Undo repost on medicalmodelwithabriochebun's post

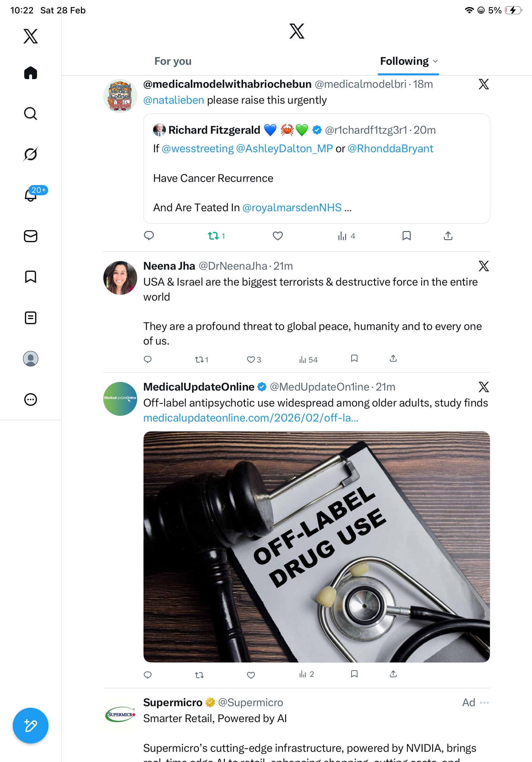[x=213, y=236]
